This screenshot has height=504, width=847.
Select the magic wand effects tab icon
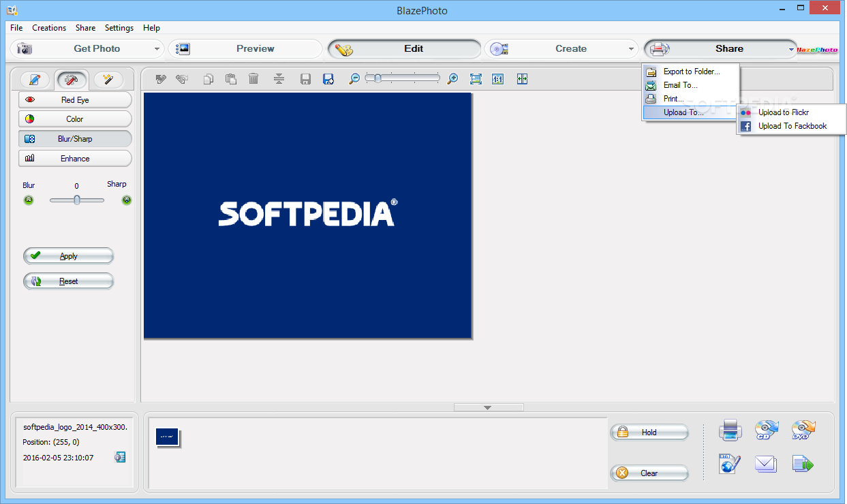(x=108, y=80)
